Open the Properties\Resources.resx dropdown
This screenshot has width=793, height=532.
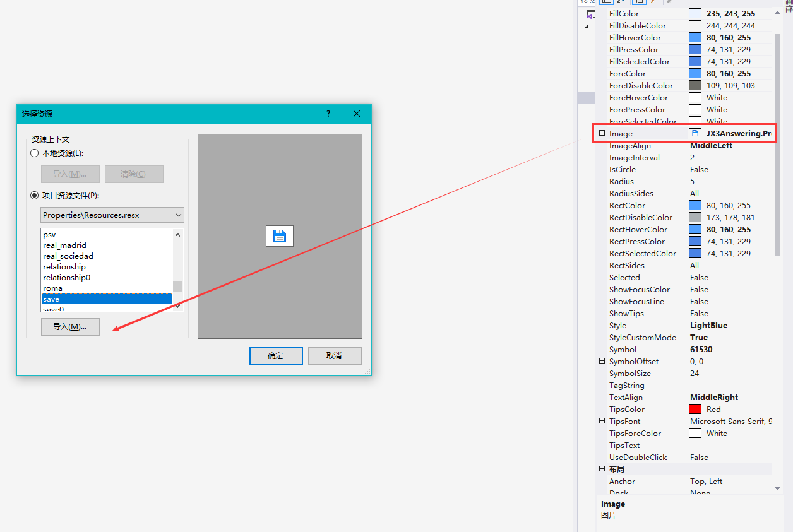[177, 215]
